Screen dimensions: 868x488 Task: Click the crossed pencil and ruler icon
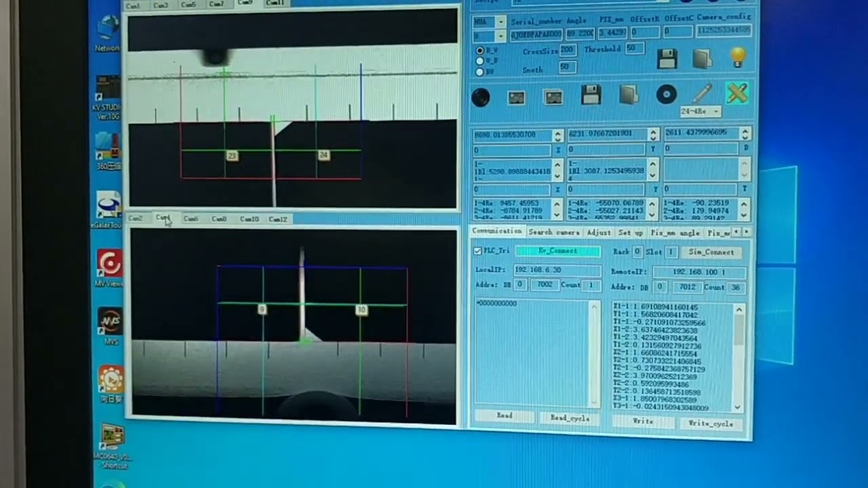coord(737,94)
